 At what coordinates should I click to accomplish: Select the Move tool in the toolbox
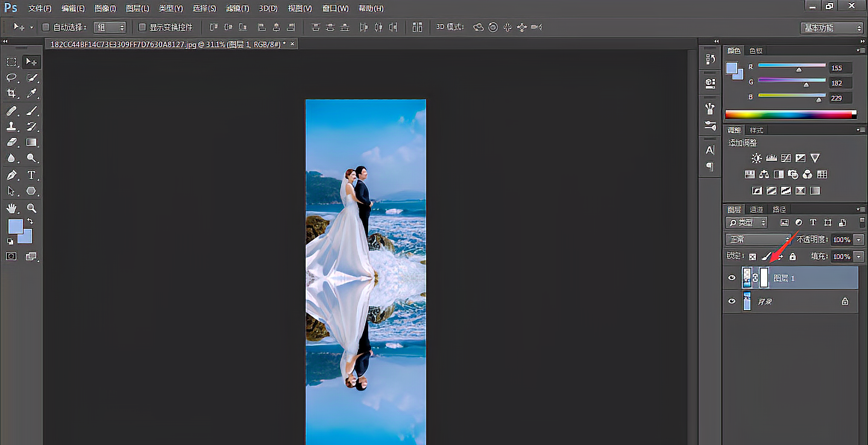tap(31, 62)
